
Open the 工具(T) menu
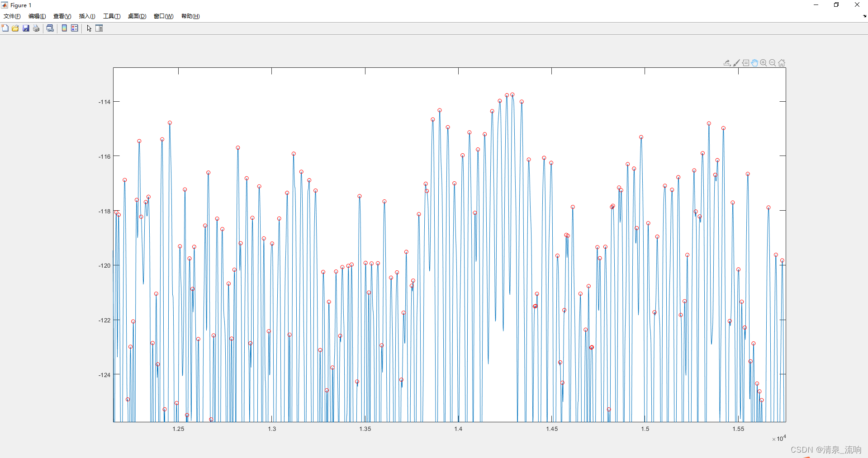tap(112, 16)
